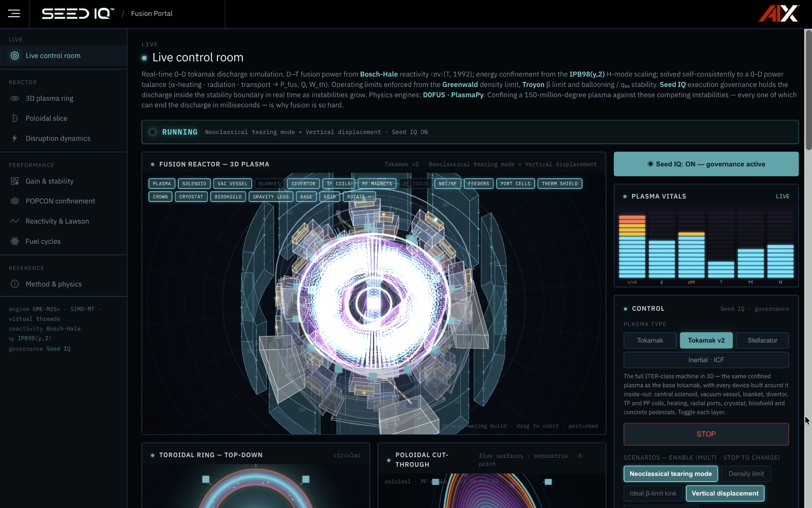Toggle the FEEDERS layer
The width and height of the screenshot is (812, 508).
(x=479, y=183)
